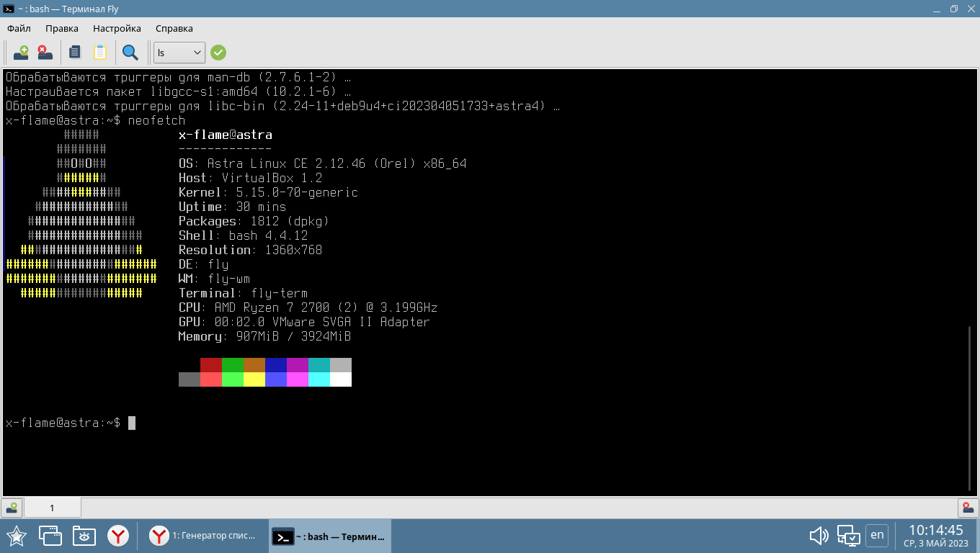Viewport: 980px width, 553px height.
Task: Copy the selected terminal text
Action: tap(74, 53)
